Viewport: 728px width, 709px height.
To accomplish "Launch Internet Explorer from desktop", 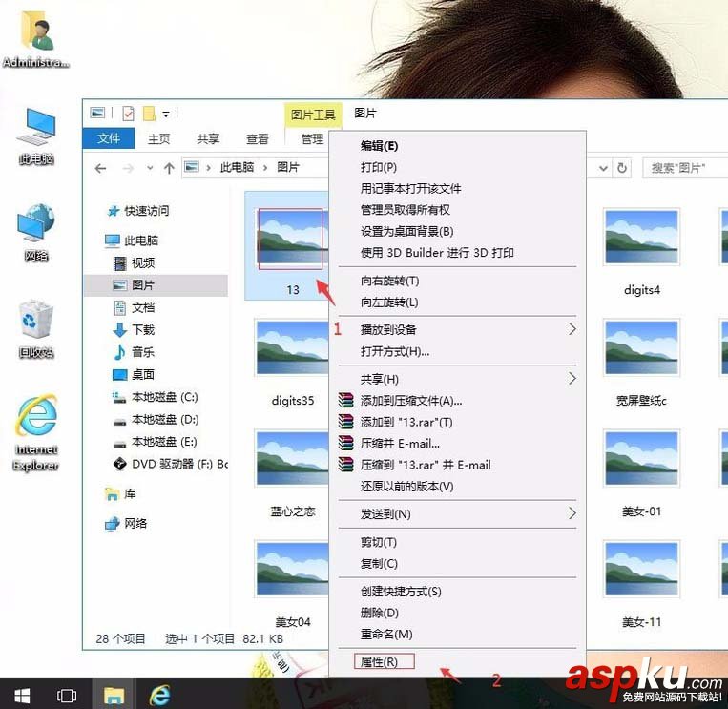I will point(36,432).
